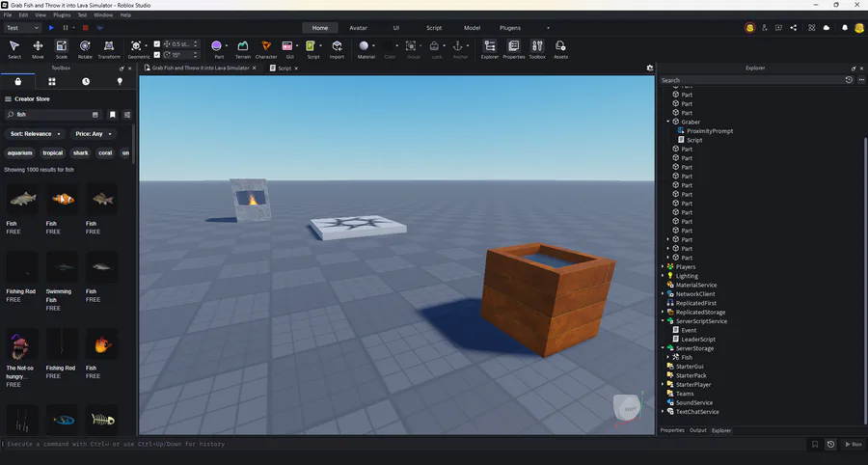This screenshot has height=465, width=868.
Task: Open the Creator Store marketplace tab
Action: [17, 81]
